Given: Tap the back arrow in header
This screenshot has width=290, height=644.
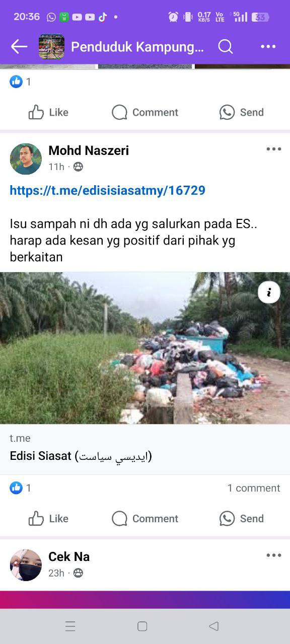Looking at the screenshot, I should (x=19, y=47).
